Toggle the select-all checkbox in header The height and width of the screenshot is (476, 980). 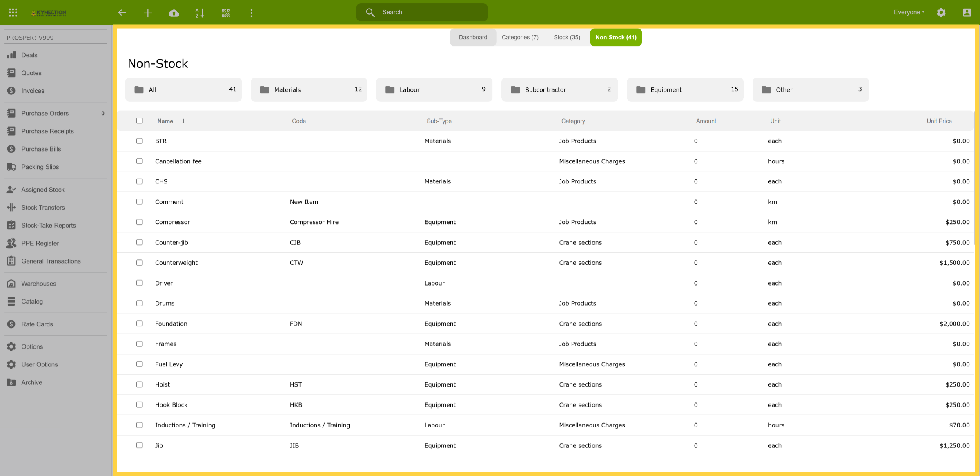[139, 121]
